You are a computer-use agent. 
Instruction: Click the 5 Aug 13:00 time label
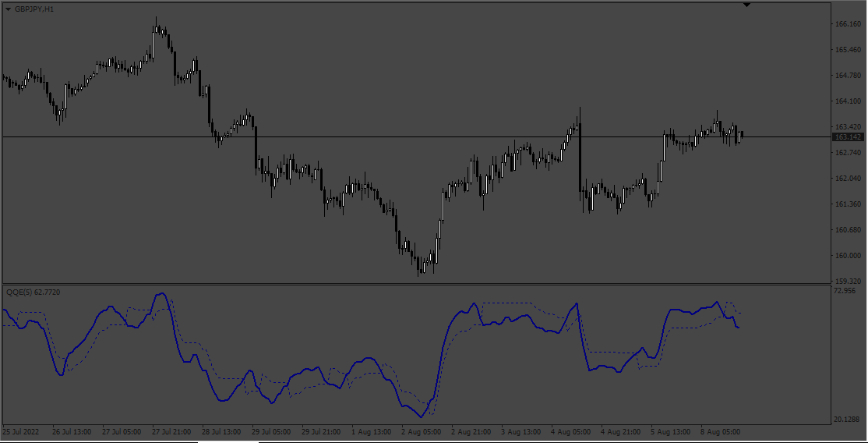coord(670,431)
